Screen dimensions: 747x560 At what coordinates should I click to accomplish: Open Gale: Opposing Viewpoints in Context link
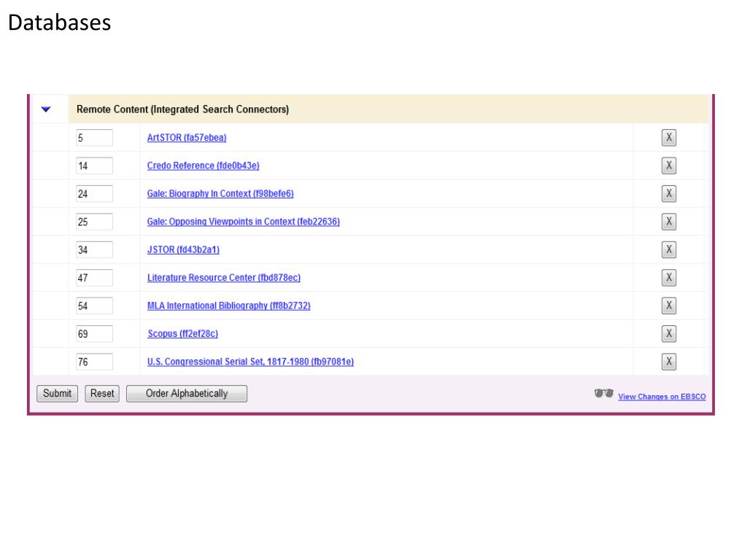point(244,222)
